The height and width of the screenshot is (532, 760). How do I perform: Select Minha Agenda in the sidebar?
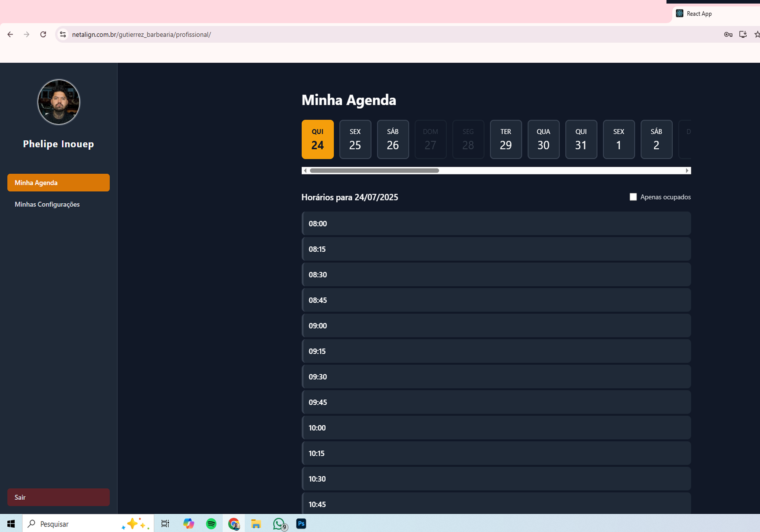(58, 183)
